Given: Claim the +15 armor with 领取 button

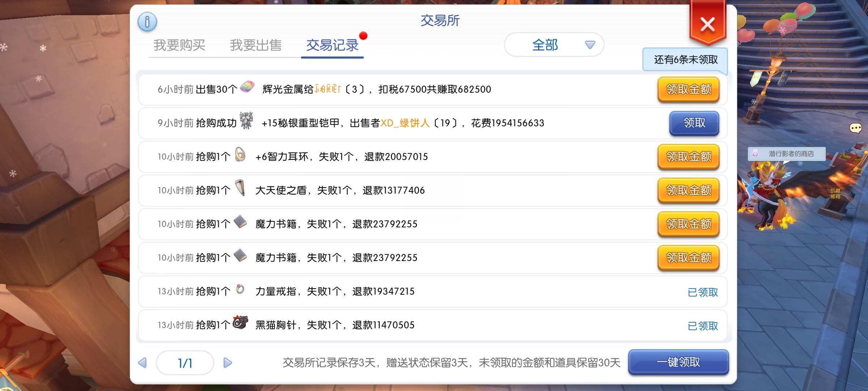Looking at the screenshot, I should pyautogui.click(x=694, y=123).
